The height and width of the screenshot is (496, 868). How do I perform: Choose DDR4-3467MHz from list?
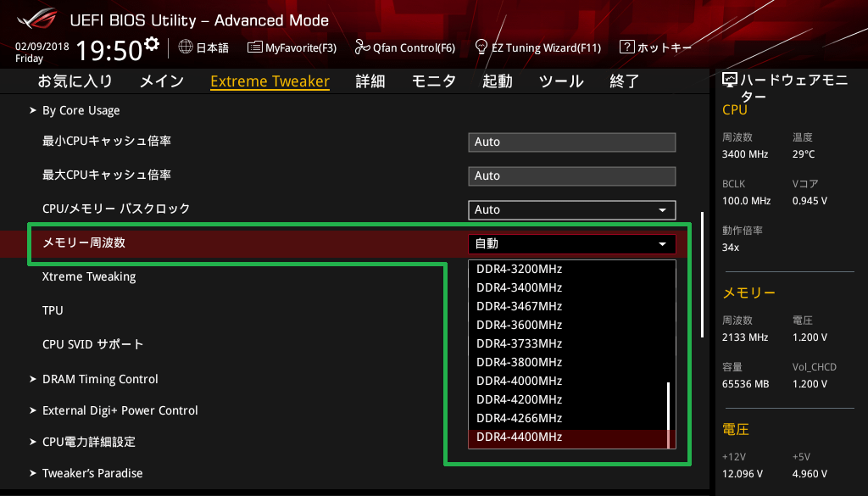click(569, 307)
